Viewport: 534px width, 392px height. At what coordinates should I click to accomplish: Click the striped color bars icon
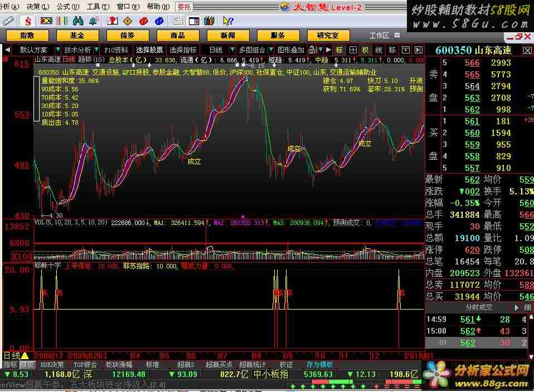[x=62, y=21]
